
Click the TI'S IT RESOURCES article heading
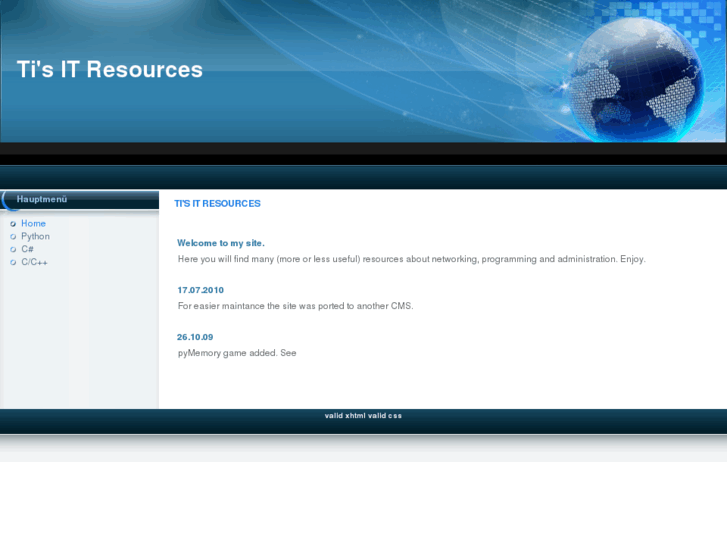coord(217,204)
